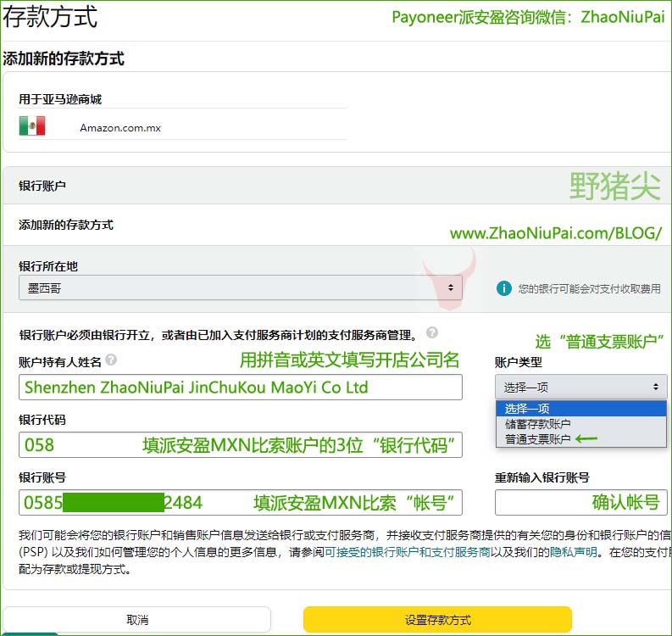Click the 取消 button
Viewport: 672px width, 636px height.
tap(136, 620)
